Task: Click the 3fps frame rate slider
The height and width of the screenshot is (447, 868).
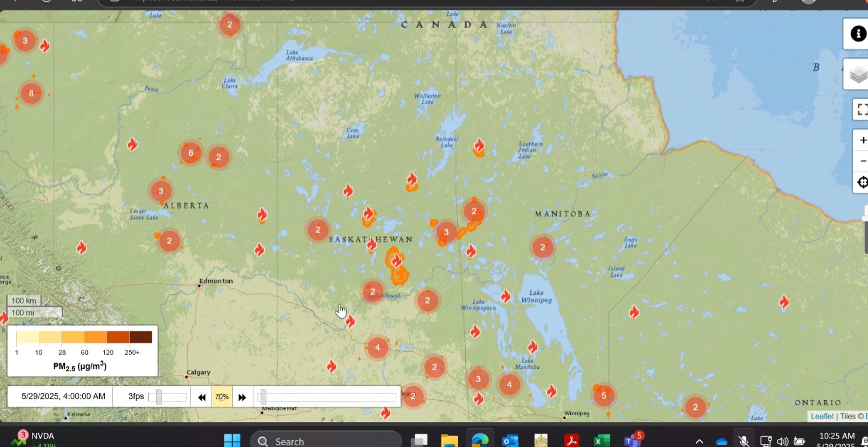Action: coord(167,397)
